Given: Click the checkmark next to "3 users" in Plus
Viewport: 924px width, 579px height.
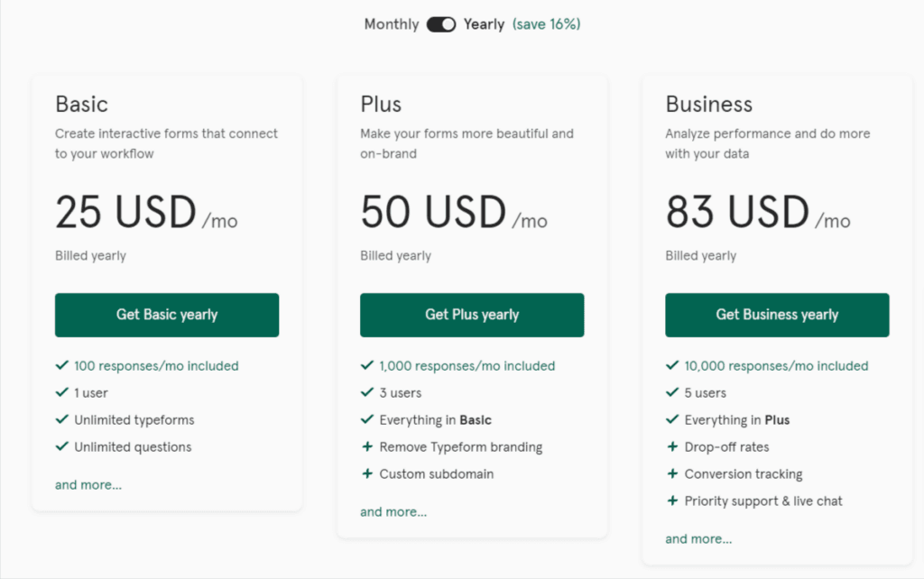Looking at the screenshot, I should (x=367, y=392).
